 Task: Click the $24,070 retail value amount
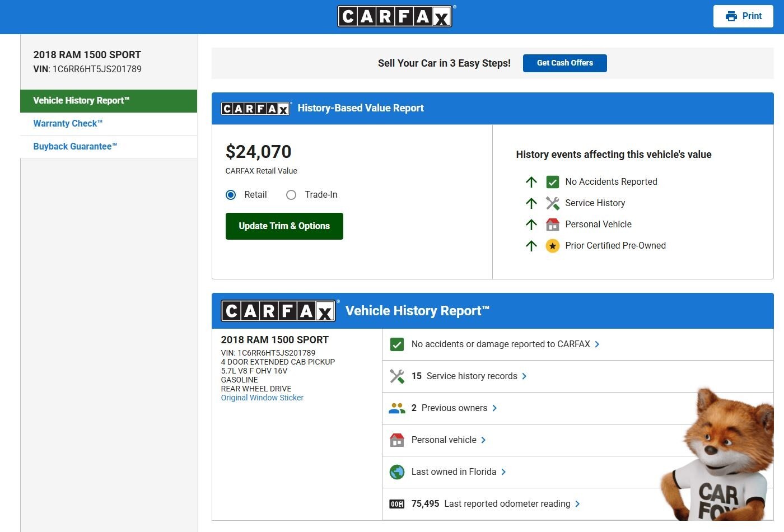click(258, 152)
